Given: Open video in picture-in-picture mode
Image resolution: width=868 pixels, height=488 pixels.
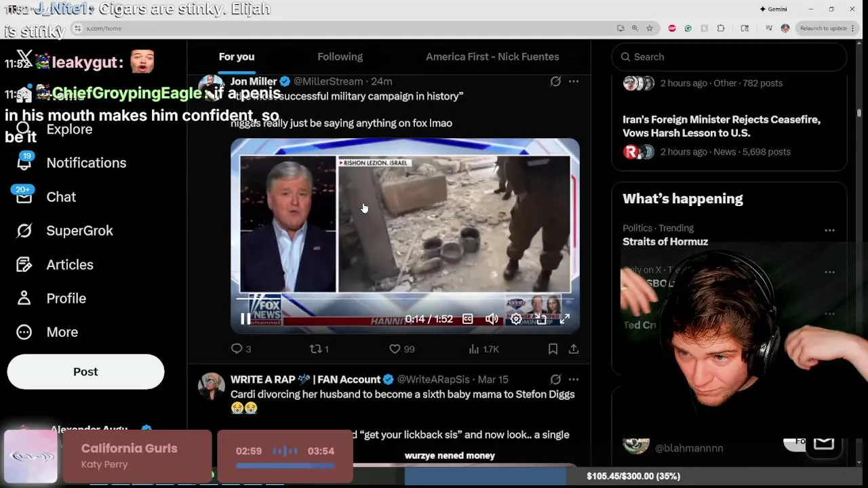Looking at the screenshot, I should [x=540, y=319].
